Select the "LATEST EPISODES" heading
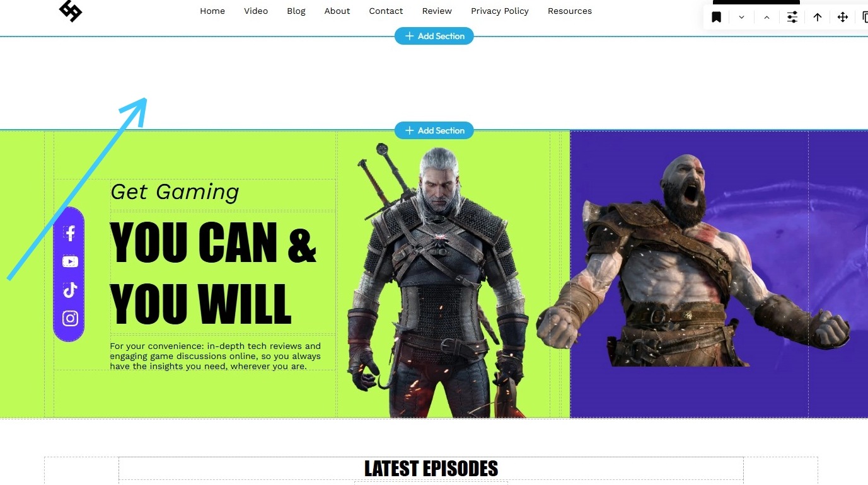The image size is (868, 485). coord(431,469)
